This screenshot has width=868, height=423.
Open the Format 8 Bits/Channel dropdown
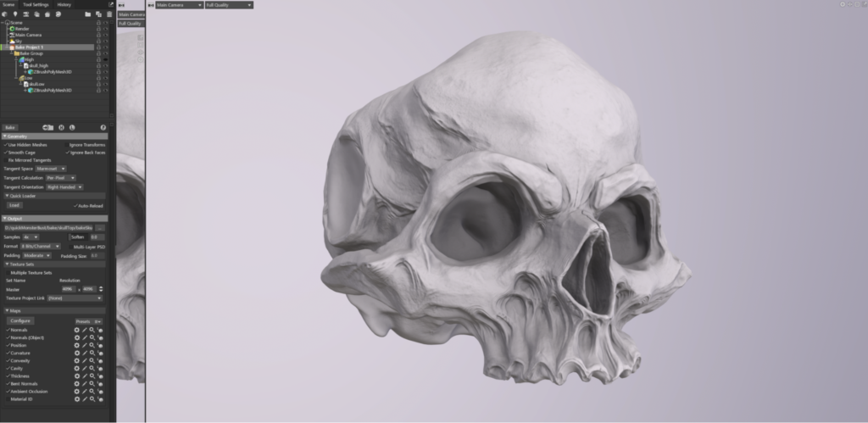[x=41, y=247]
